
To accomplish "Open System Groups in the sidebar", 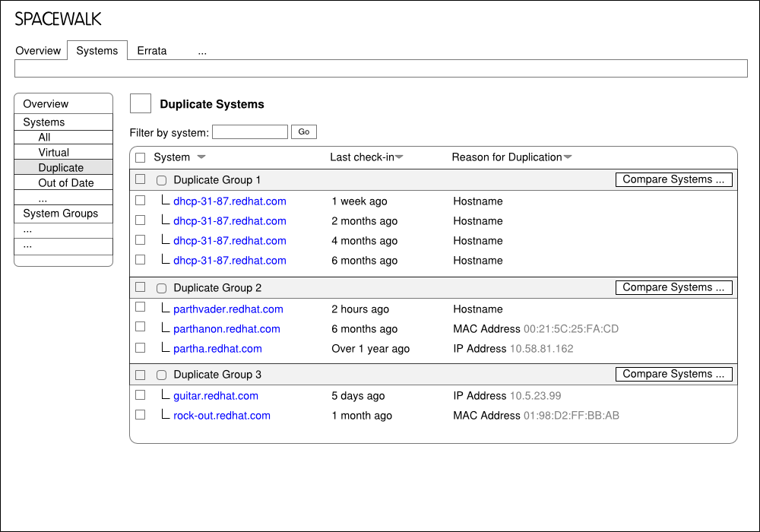I will pos(61,214).
